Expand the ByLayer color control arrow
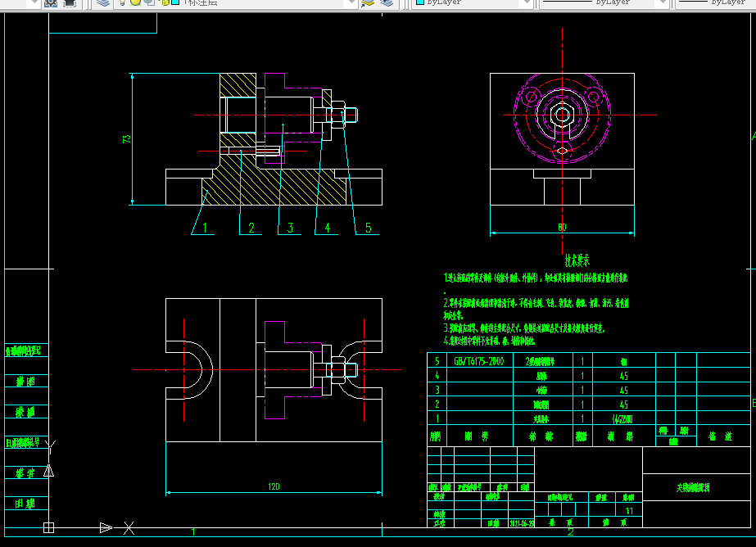Image resolution: width=756 pixels, height=547 pixels. coord(526,2)
